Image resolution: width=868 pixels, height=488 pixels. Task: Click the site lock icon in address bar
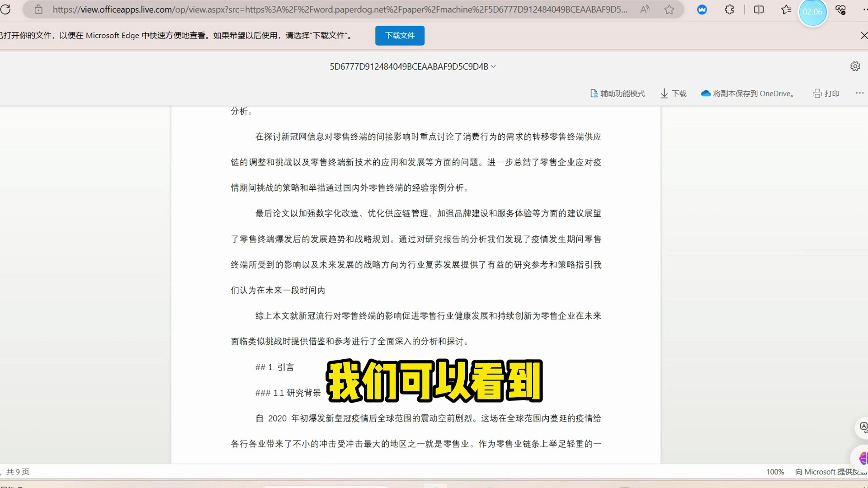pos(38,9)
